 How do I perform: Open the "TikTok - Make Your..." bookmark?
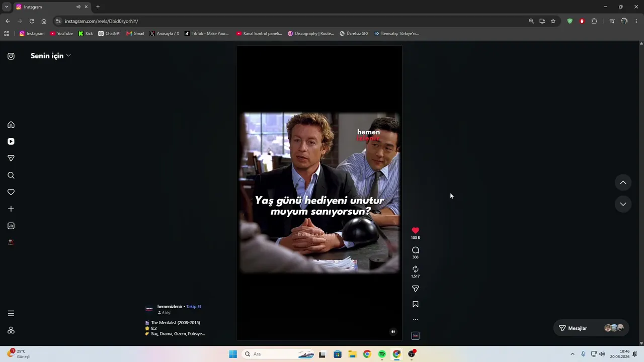point(206,34)
